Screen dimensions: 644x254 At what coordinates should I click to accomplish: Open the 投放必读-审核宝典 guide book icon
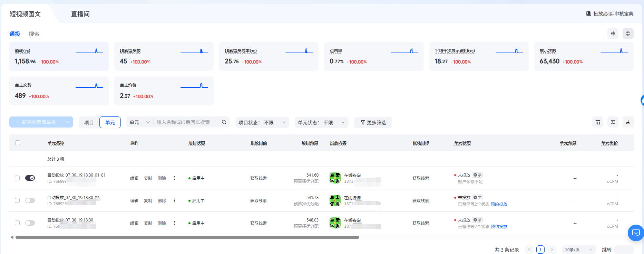tap(589, 13)
